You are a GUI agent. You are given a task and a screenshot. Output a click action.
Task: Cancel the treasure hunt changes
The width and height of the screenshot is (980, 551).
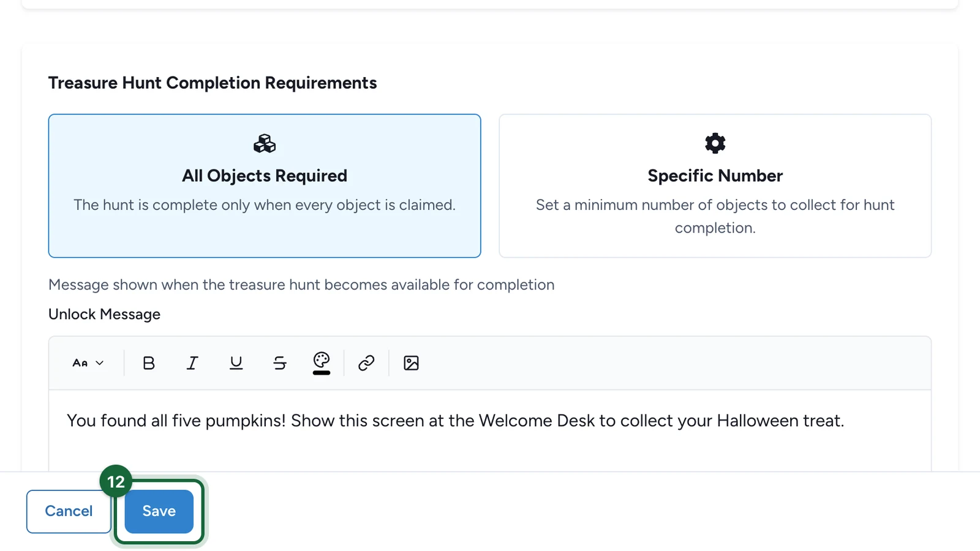[x=69, y=511]
